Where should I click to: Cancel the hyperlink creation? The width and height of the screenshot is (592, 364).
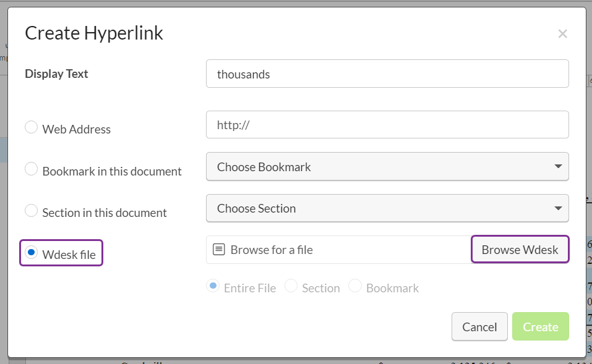pos(479,327)
